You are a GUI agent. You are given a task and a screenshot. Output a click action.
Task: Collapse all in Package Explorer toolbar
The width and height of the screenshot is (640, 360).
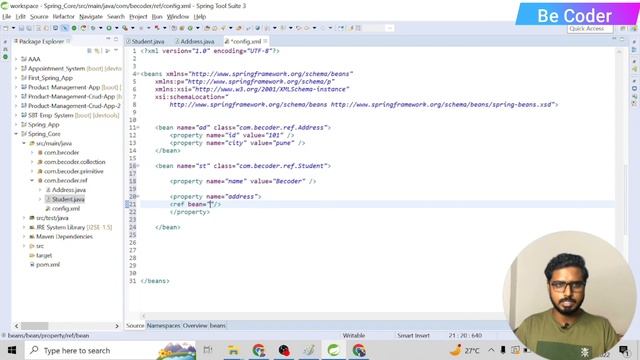pyautogui.click(x=89, y=51)
